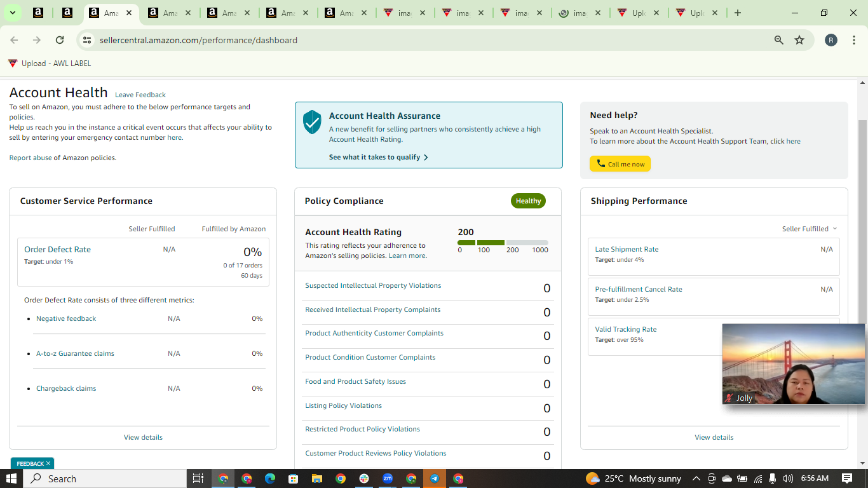Switch to Zoom on the taskbar

click(388, 478)
